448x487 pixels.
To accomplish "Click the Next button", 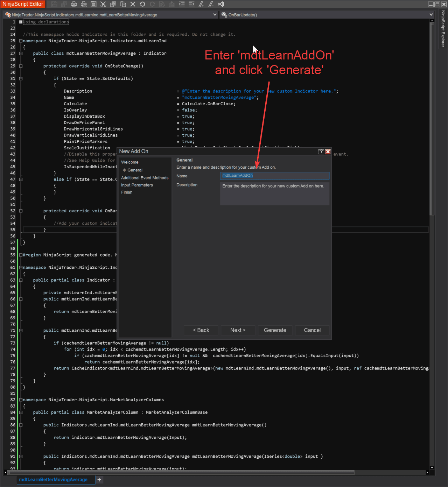I will [238, 330].
